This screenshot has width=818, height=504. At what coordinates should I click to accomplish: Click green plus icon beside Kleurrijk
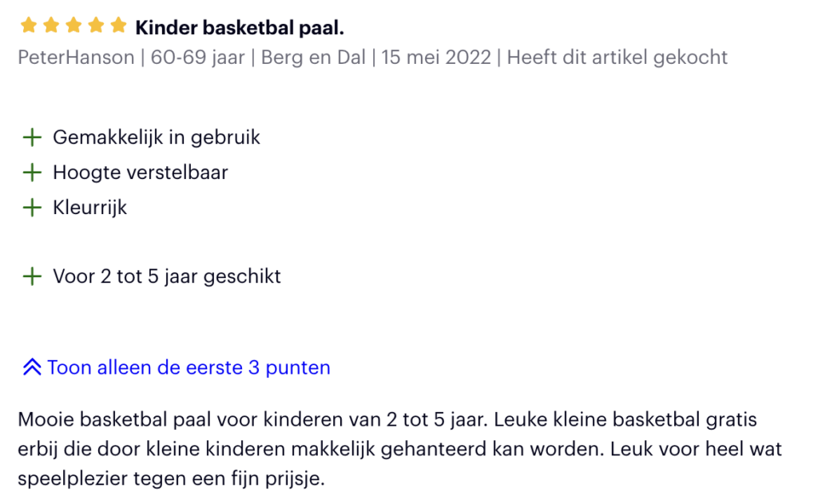click(32, 208)
